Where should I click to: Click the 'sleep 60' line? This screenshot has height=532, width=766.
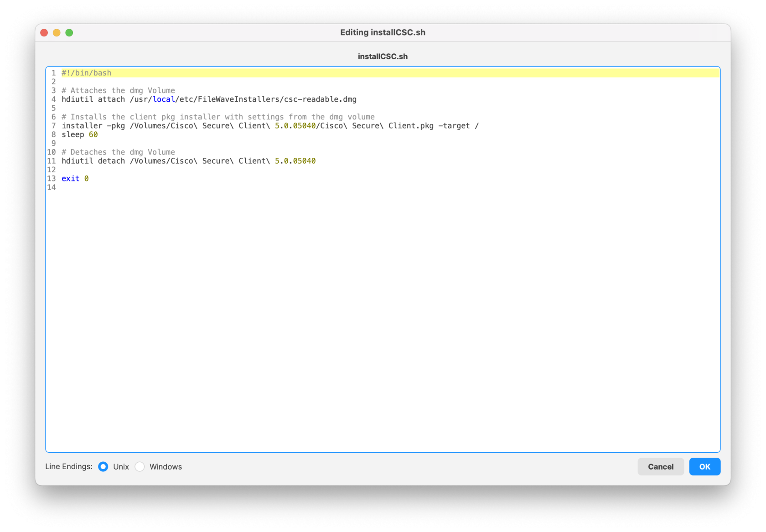click(x=80, y=134)
